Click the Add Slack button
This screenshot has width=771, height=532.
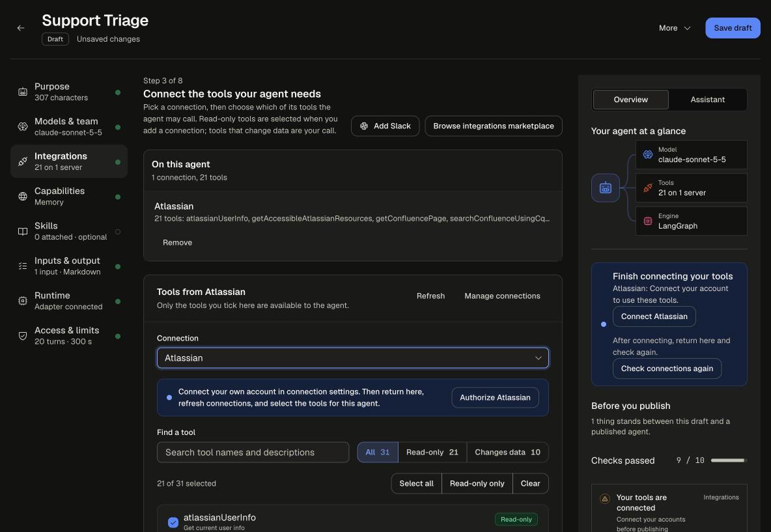(x=385, y=126)
